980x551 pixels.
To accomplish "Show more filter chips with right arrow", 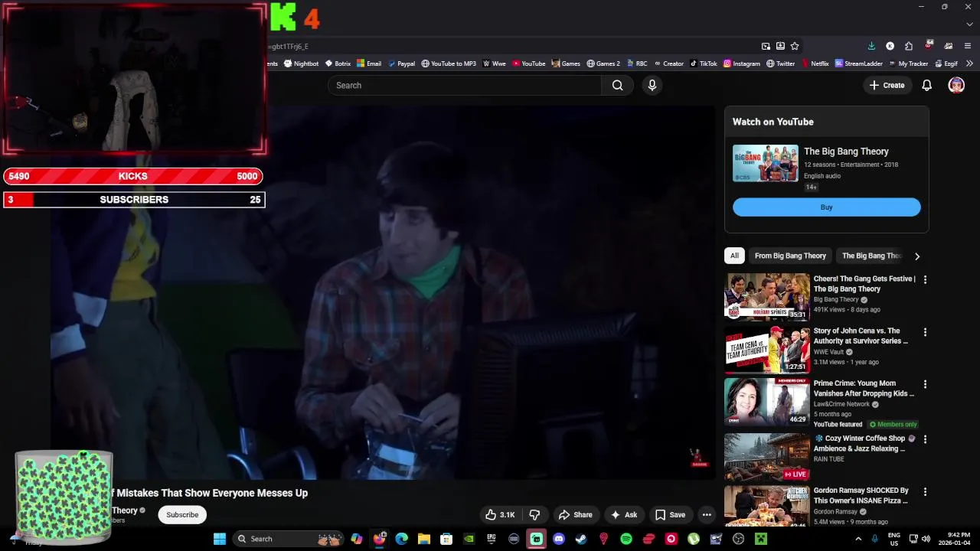I will tap(917, 256).
